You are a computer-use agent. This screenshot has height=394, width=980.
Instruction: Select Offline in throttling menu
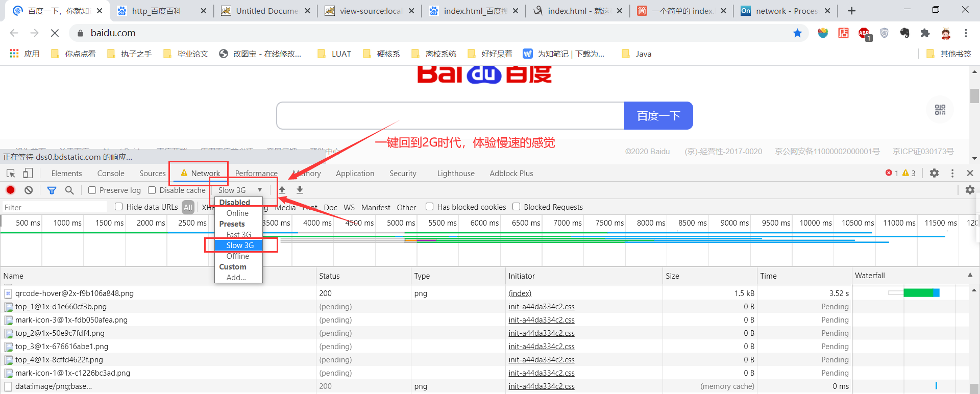(x=238, y=256)
